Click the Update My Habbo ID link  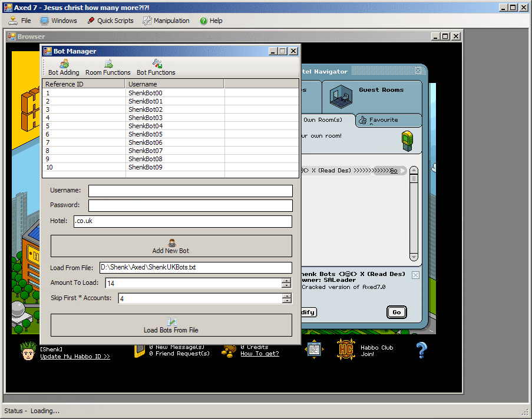pos(75,356)
